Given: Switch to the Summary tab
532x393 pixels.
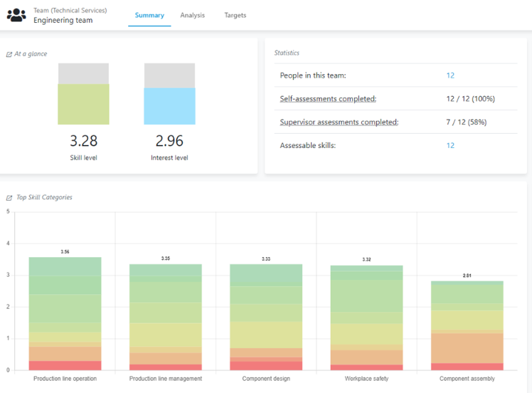Looking at the screenshot, I should (149, 15).
